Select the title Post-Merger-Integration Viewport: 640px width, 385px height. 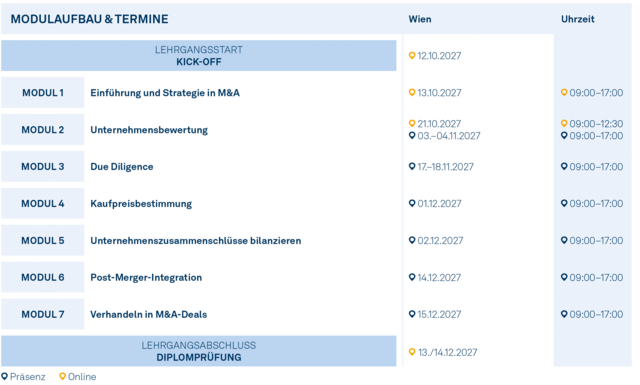(146, 278)
